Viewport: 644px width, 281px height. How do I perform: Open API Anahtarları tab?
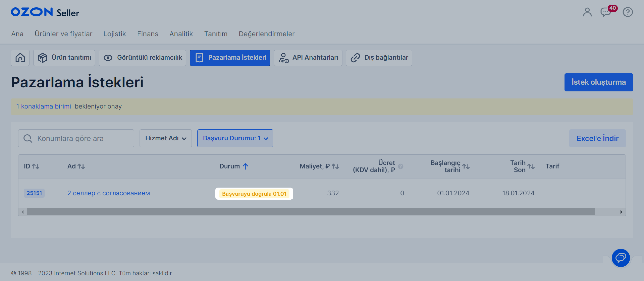pos(308,58)
